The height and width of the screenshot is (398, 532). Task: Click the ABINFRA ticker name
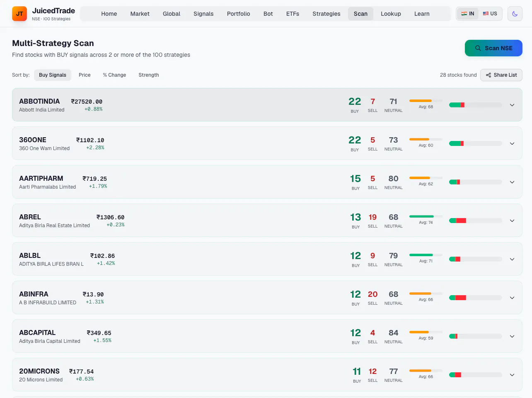(x=34, y=294)
